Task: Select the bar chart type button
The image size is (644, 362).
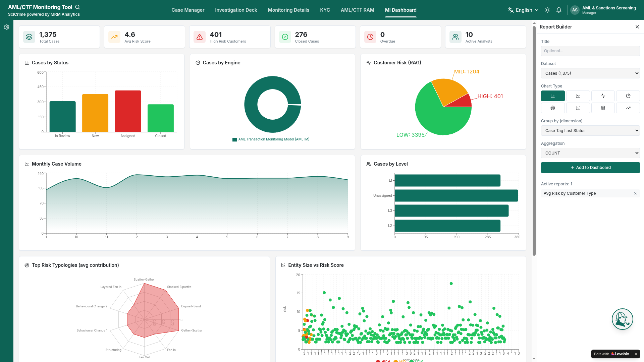Action: pos(553,96)
